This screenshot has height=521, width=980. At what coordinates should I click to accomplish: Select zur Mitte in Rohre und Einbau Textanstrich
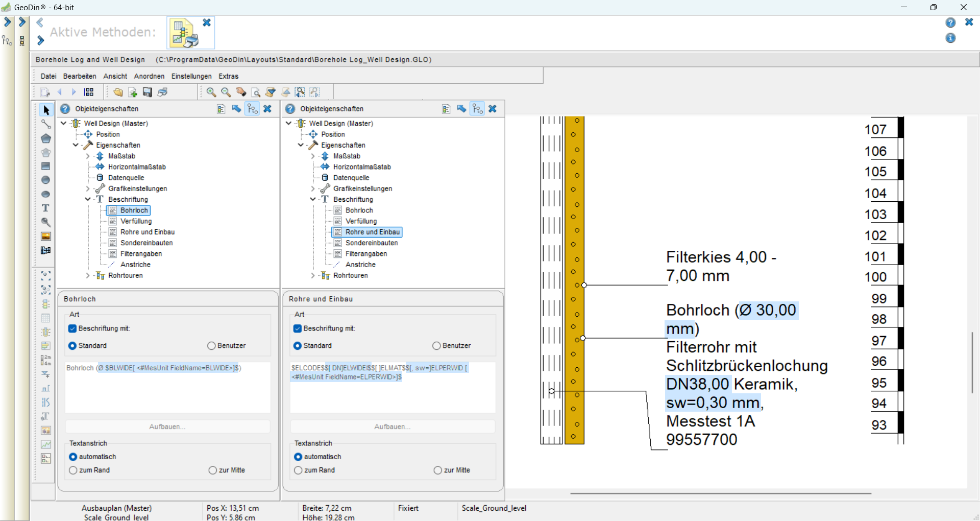click(x=438, y=470)
